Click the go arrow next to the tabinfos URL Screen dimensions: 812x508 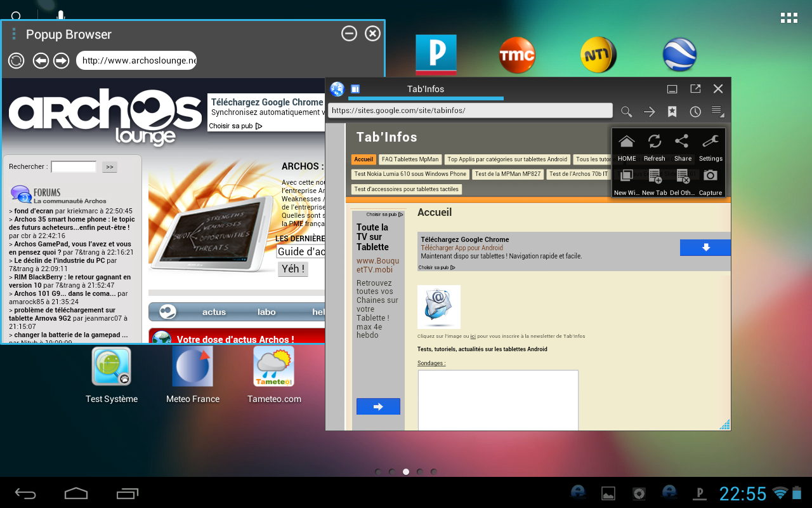pos(649,112)
